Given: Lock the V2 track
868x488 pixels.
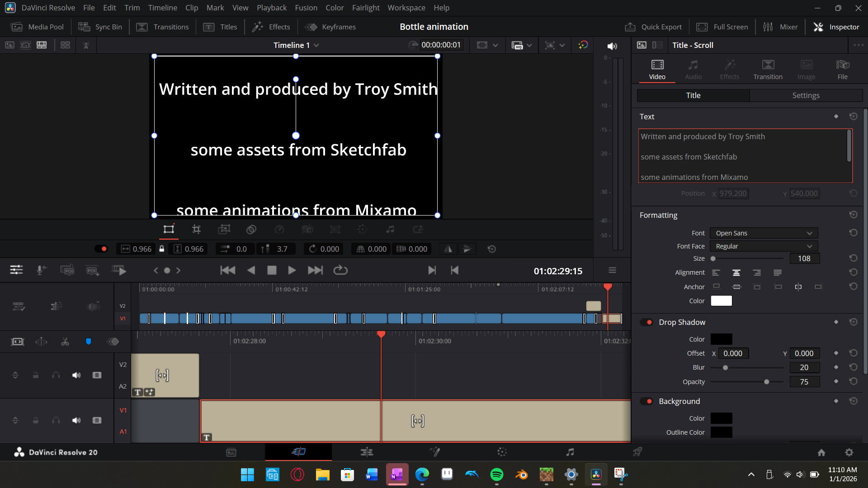Looking at the screenshot, I should pos(36,375).
